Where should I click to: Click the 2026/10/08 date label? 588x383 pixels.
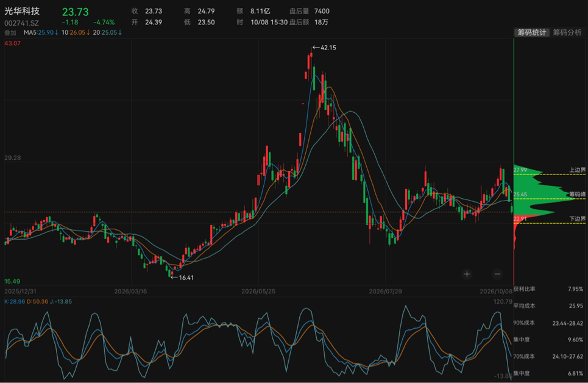click(x=496, y=292)
